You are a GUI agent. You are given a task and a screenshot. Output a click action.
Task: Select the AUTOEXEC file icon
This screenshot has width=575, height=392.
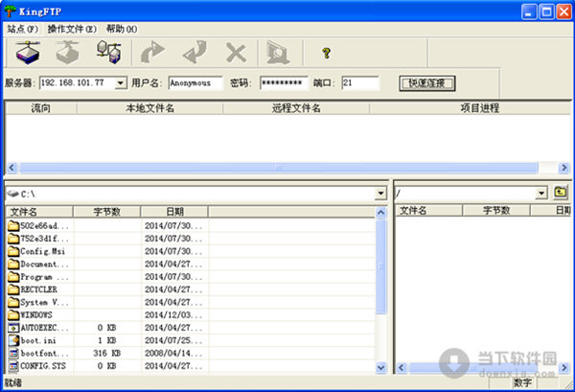[x=13, y=328]
